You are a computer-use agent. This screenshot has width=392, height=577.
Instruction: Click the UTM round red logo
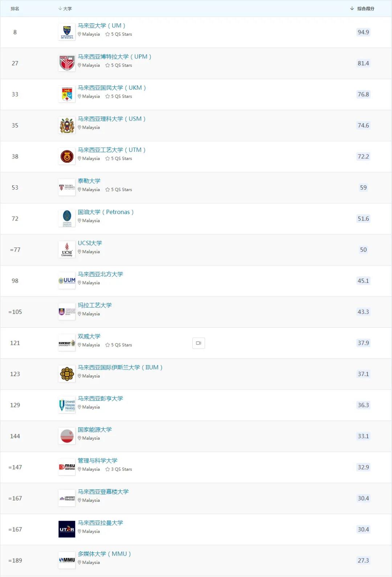67,157
